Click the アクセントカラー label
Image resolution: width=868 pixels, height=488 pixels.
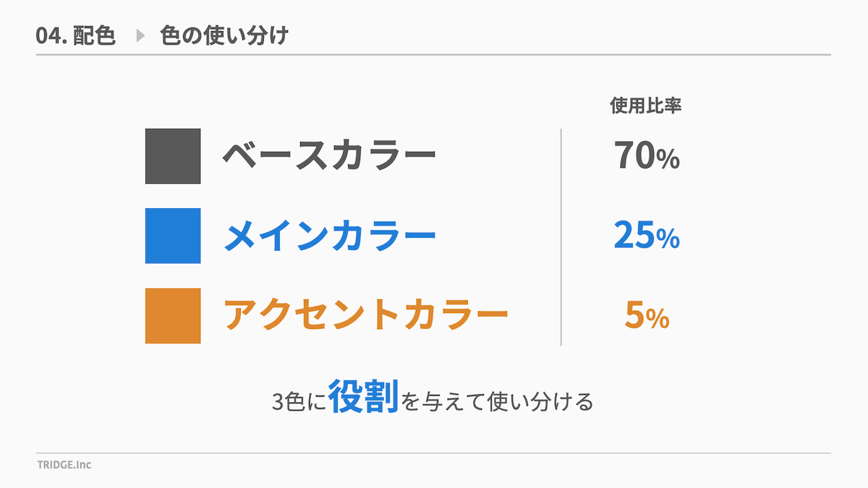(365, 316)
